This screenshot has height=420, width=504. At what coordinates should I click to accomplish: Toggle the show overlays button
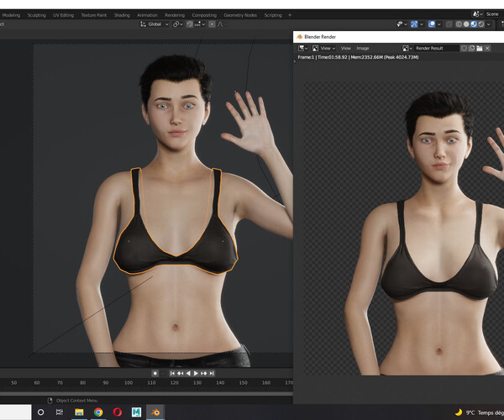tap(432, 24)
